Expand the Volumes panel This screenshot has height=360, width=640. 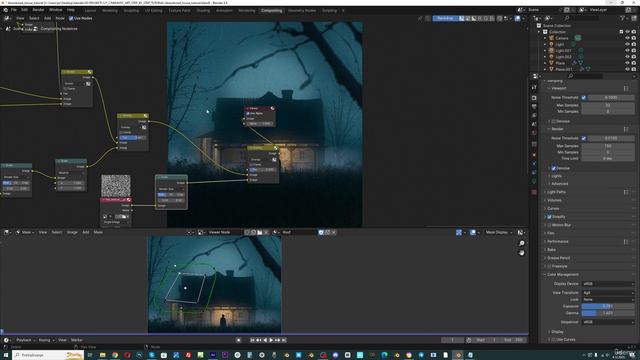(554, 200)
